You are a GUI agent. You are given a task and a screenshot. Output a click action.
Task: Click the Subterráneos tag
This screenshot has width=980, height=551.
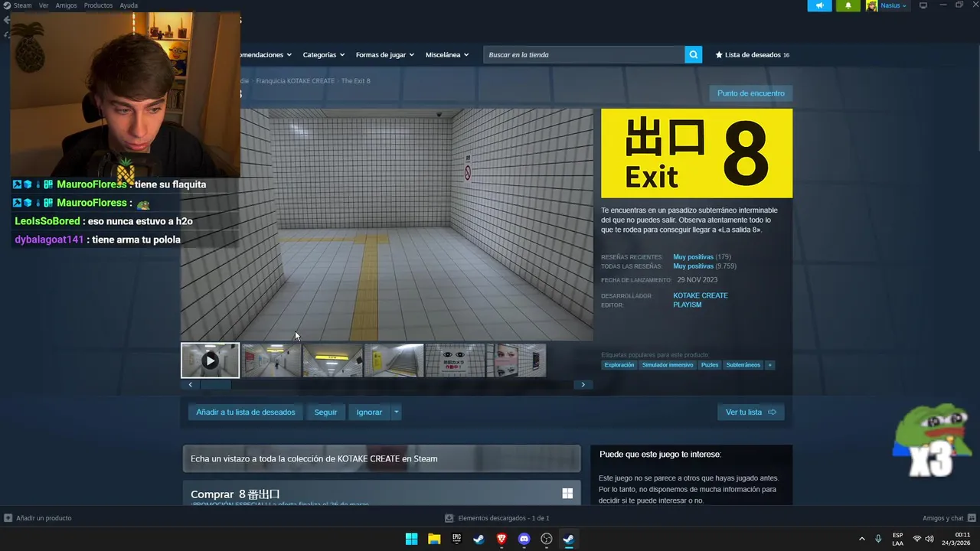click(x=743, y=365)
